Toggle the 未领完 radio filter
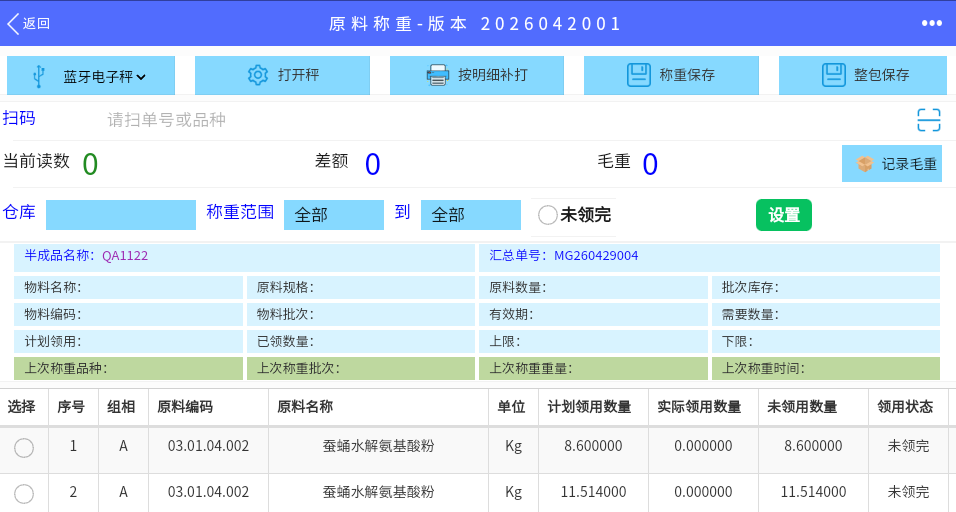 pyautogui.click(x=548, y=215)
